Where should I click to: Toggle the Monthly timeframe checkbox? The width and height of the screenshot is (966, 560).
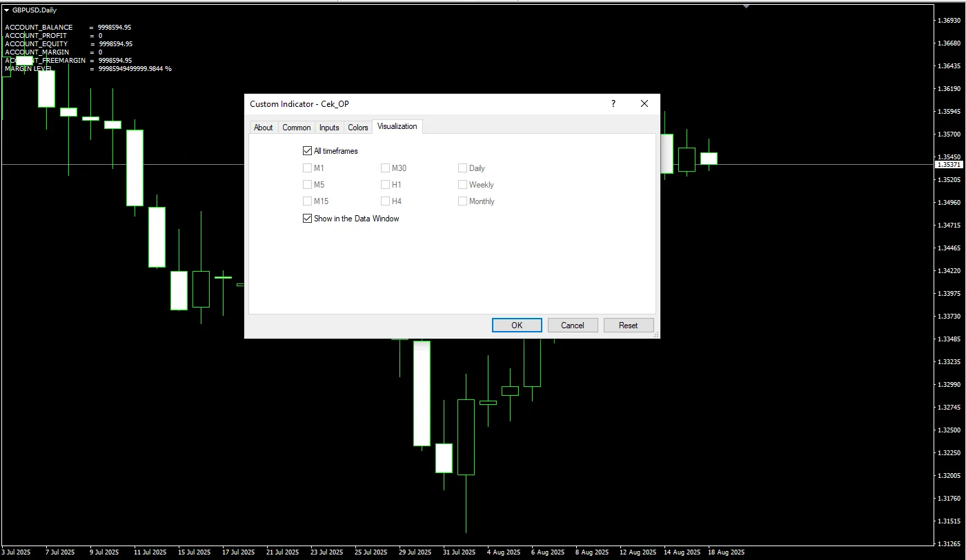(463, 201)
